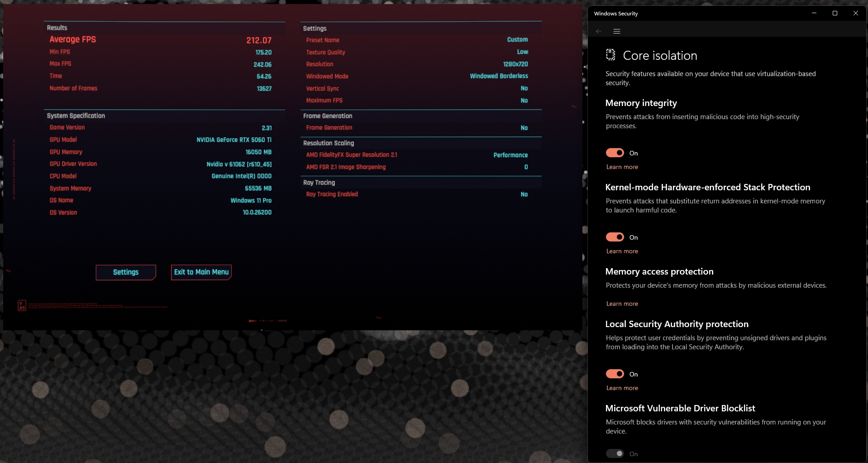868x463 pixels.
Task: Click Frame Generation No value
Action: point(524,128)
